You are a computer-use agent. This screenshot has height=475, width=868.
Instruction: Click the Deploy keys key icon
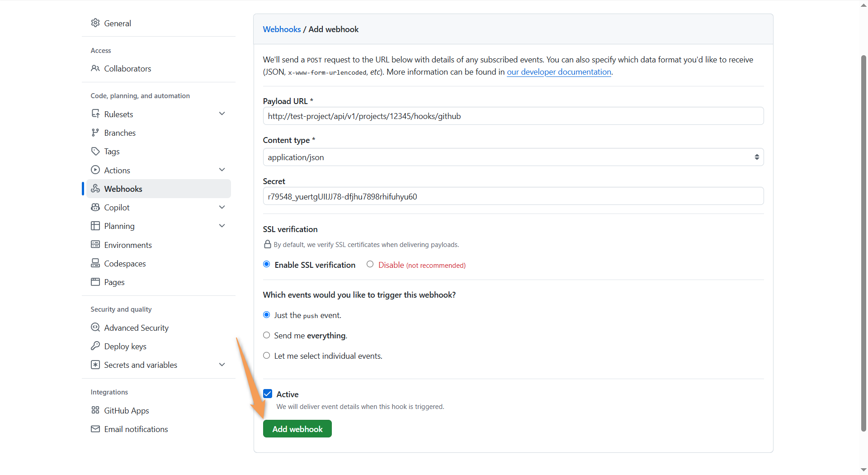pyautogui.click(x=95, y=346)
